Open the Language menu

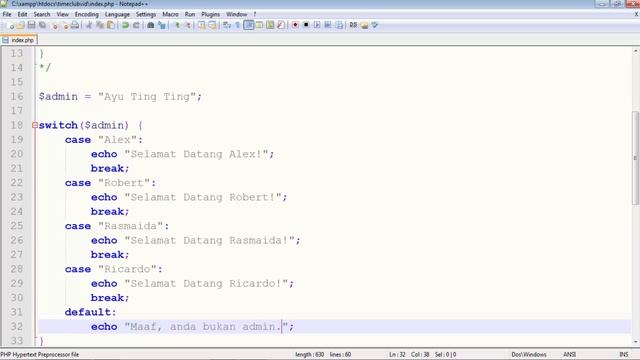point(117,14)
